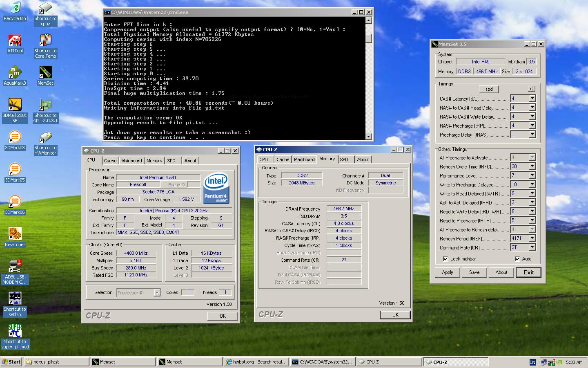This screenshot has height=368, width=588.
Task: Click the cmd scrollbar up arrow
Action: point(369,20)
